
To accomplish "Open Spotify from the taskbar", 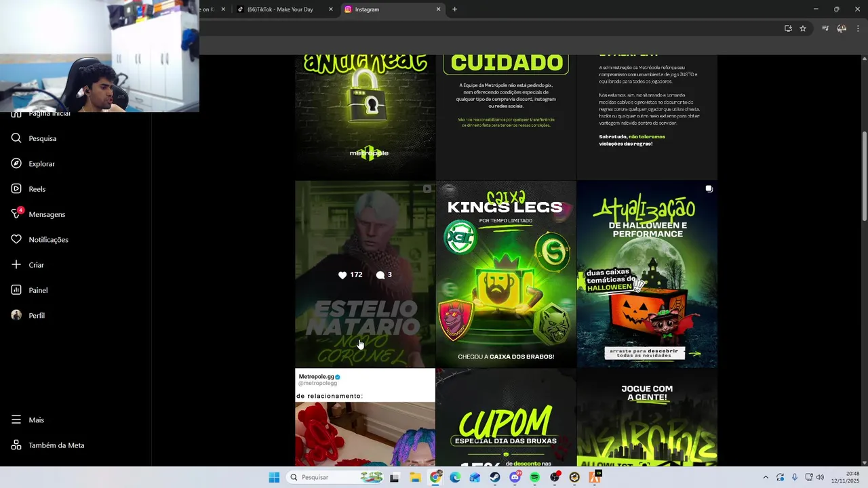I will (535, 477).
